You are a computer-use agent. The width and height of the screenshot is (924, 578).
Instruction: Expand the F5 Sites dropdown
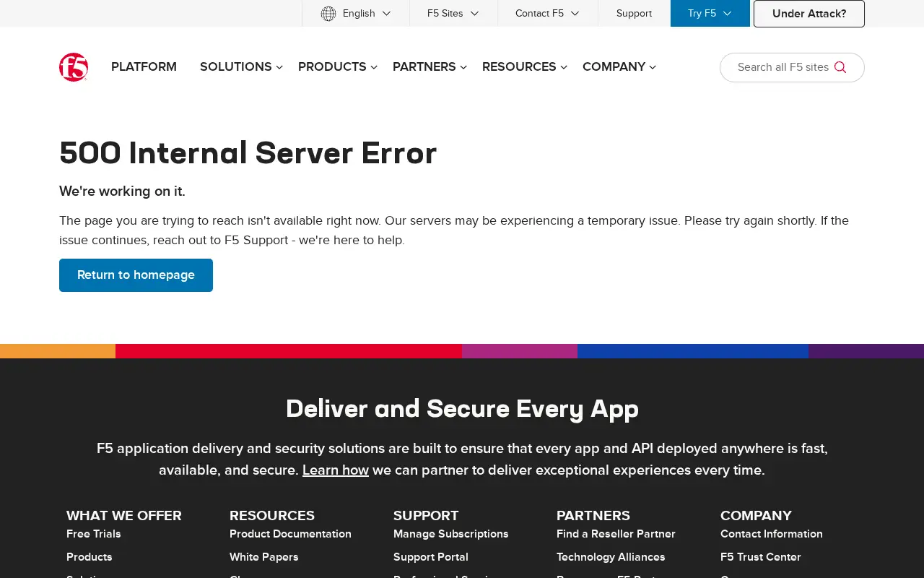pyautogui.click(x=453, y=14)
